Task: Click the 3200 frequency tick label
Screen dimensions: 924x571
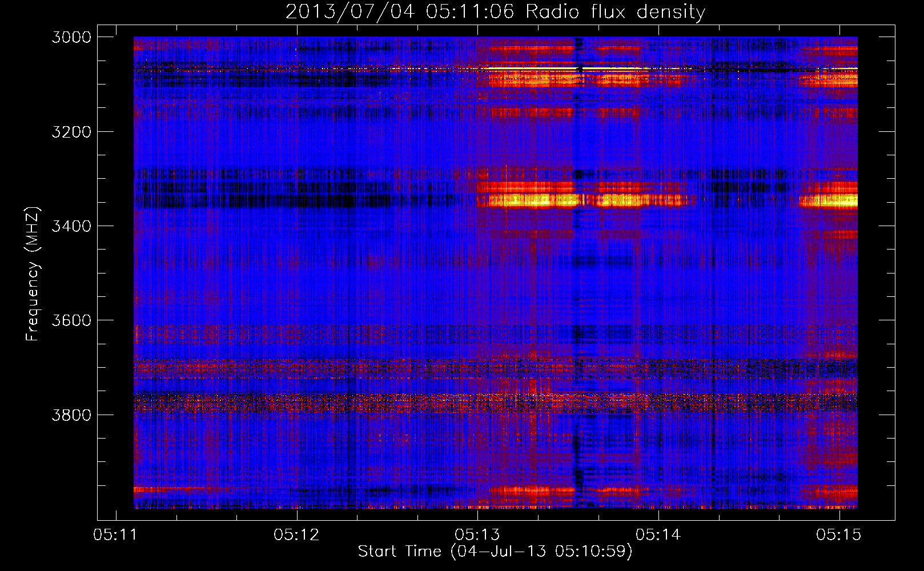Action: (x=71, y=132)
